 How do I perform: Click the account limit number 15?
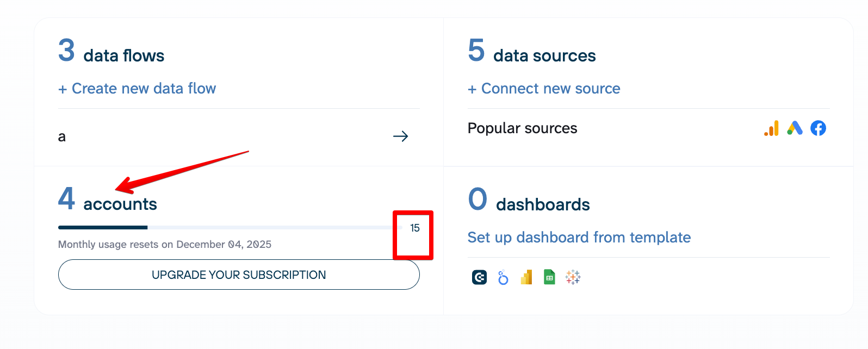pos(415,228)
